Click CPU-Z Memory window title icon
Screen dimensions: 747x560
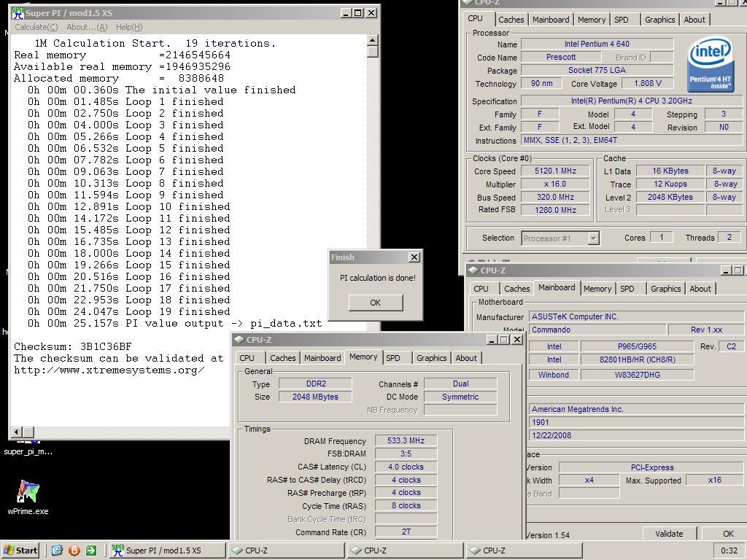239,340
